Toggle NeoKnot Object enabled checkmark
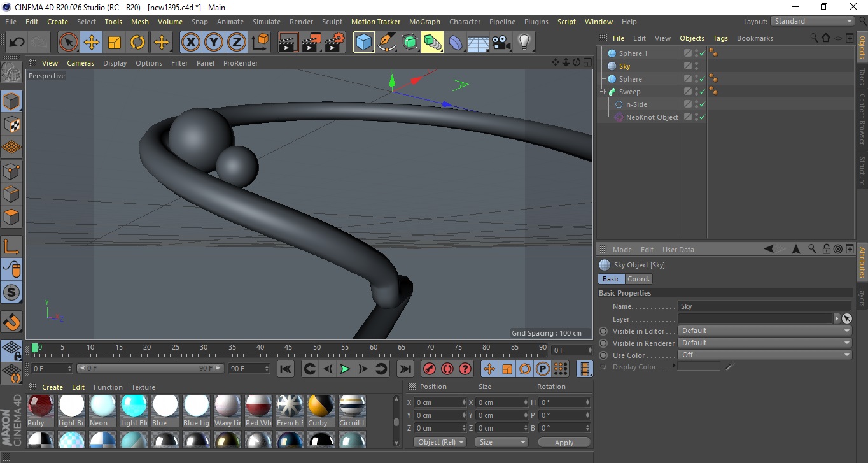The width and height of the screenshot is (868, 463). pos(703,117)
